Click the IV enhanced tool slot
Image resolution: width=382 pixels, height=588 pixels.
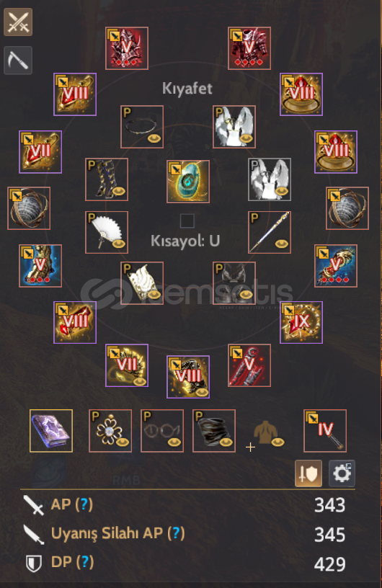click(x=325, y=431)
